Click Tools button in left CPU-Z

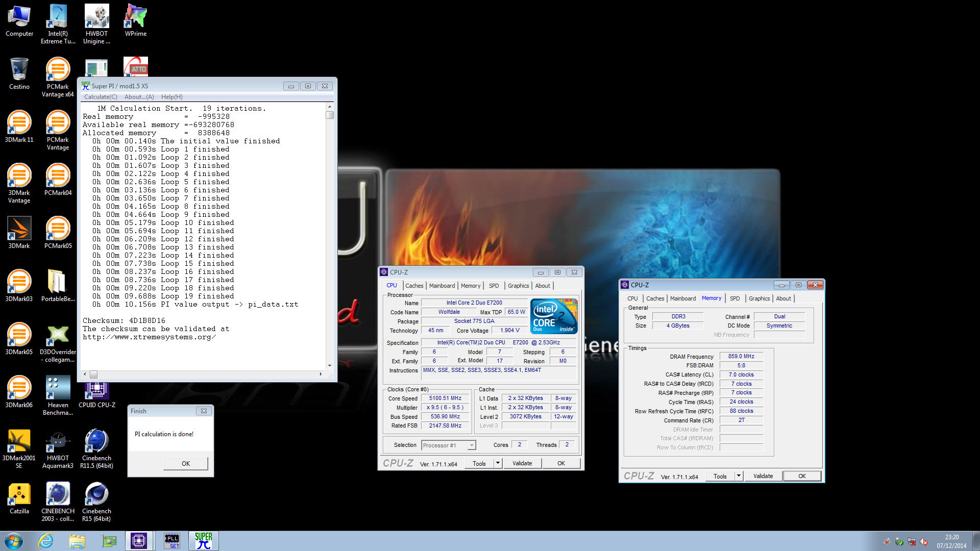coord(479,463)
